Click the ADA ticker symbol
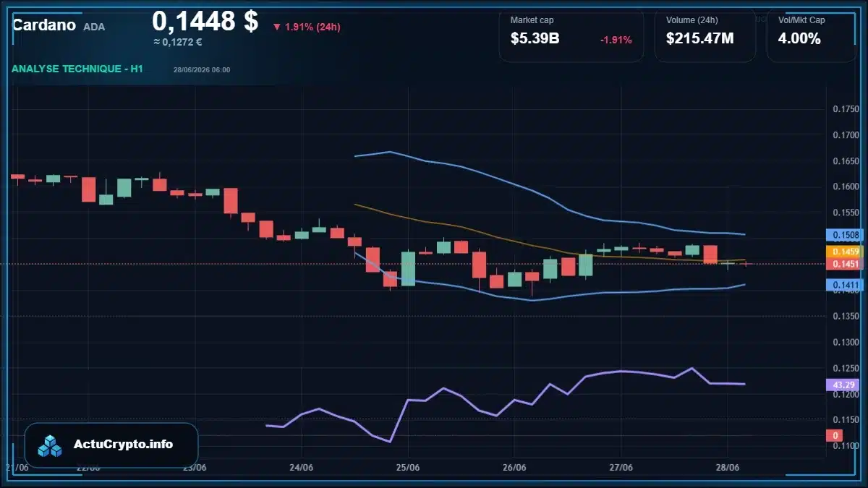 (94, 27)
